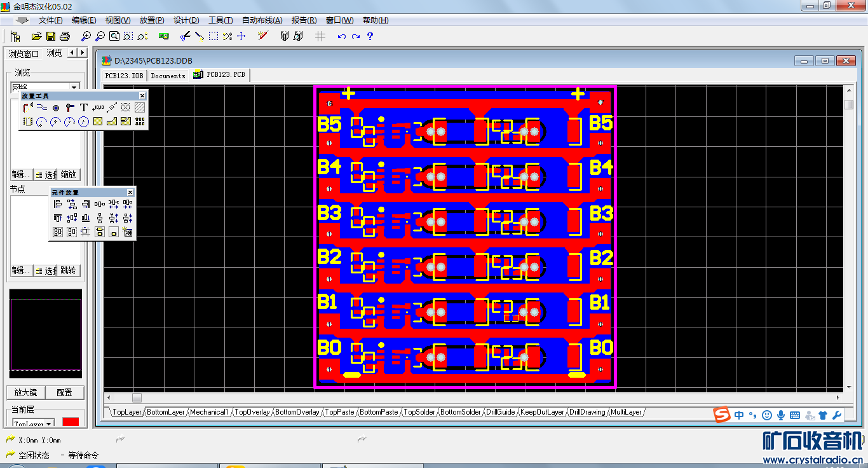Click the Zoom Out magnifier icon

click(100, 36)
